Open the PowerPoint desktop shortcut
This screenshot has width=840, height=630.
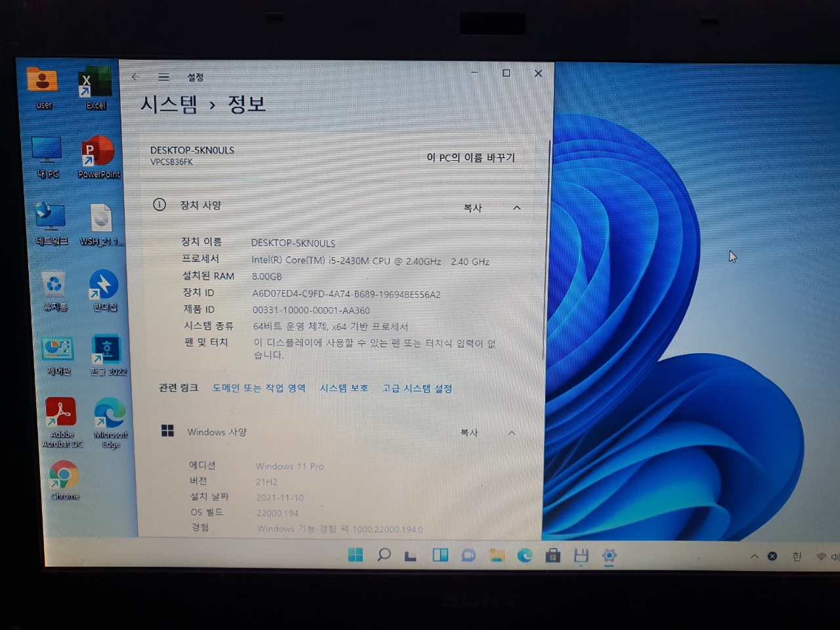point(98,156)
